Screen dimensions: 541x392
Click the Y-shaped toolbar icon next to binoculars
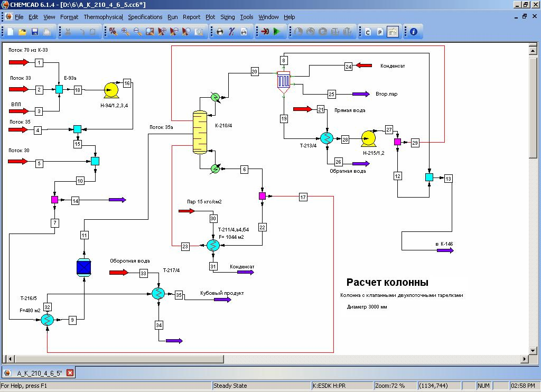pos(231,32)
